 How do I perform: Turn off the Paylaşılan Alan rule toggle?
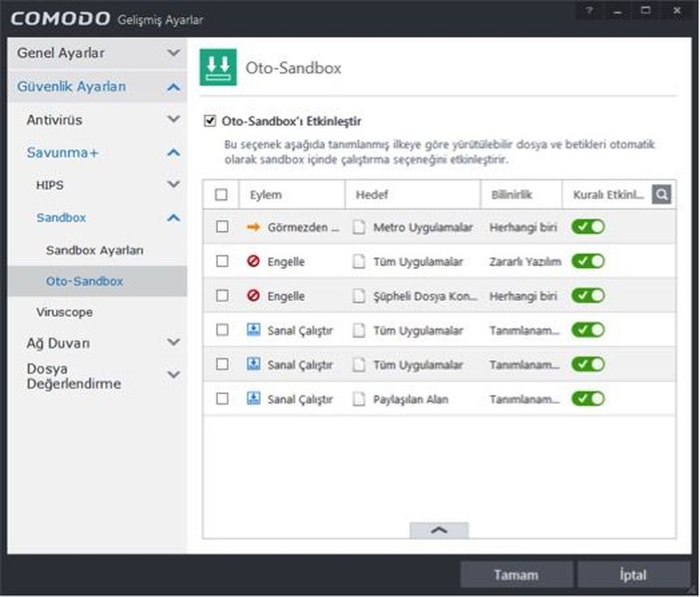(x=588, y=398)
